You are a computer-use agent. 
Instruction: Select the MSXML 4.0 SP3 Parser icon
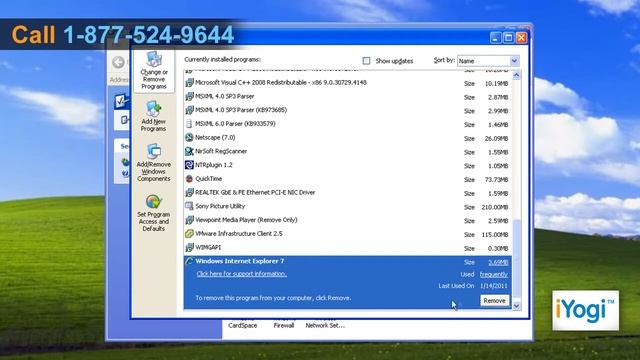(x=189, y=97)
